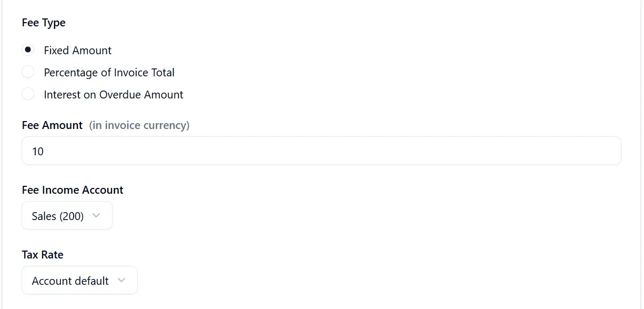
Task: Click the Fee Type section heading
Action: pyautogui.click(x=44, y=23)
